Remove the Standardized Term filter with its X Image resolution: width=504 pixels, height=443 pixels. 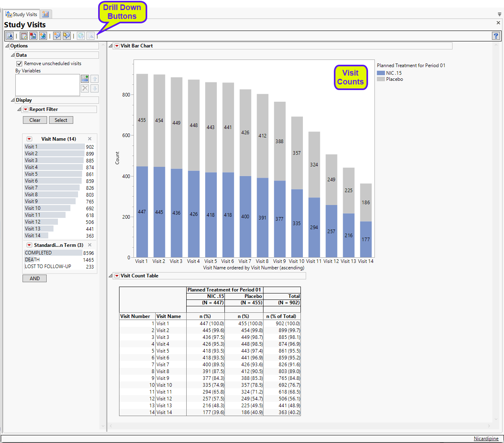point(90,245)
